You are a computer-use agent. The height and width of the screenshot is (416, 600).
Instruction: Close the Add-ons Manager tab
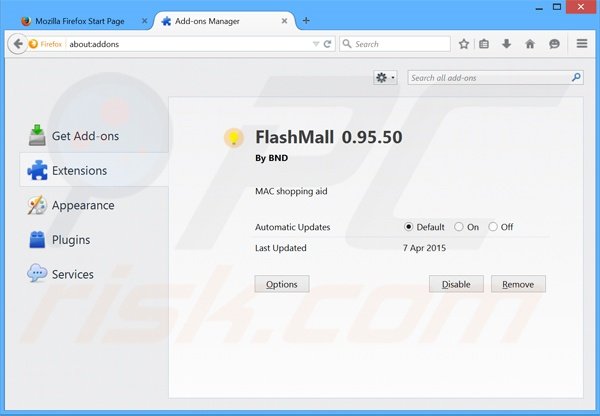pyautogui.click(x=284, y=21)
